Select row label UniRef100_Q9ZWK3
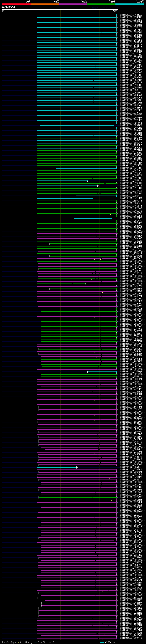The width and height of the screenshot is (146, 644). pyautogui.click(x=131, y=50)
